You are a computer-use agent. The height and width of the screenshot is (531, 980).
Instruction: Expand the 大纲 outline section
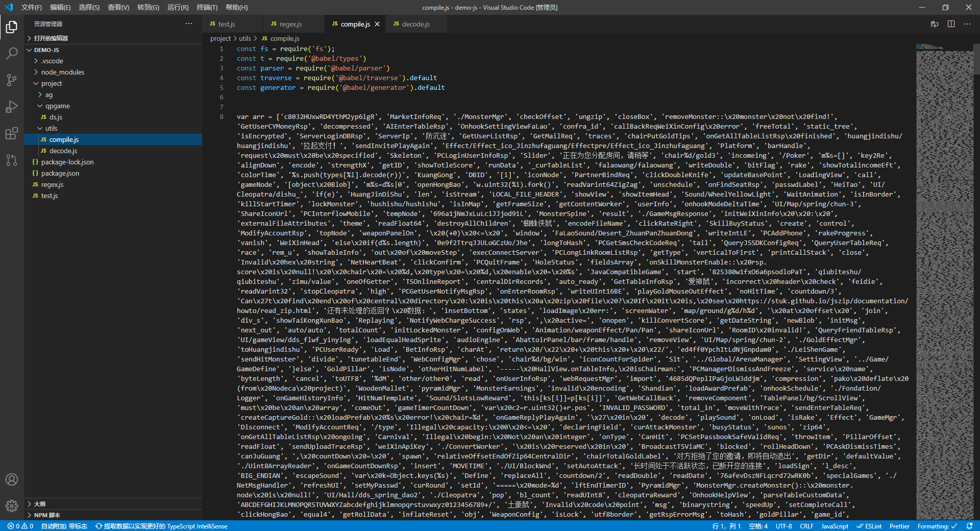(x=113, y=504)
